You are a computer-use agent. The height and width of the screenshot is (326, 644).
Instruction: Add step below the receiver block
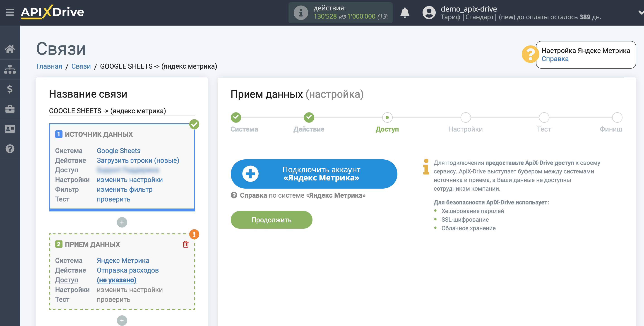tap(122, 321)
